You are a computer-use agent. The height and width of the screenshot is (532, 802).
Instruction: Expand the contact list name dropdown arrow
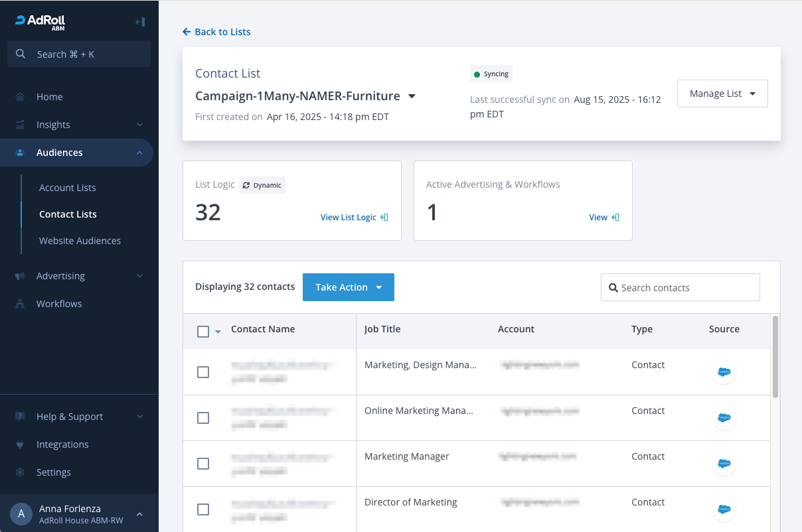coord(412,96)
